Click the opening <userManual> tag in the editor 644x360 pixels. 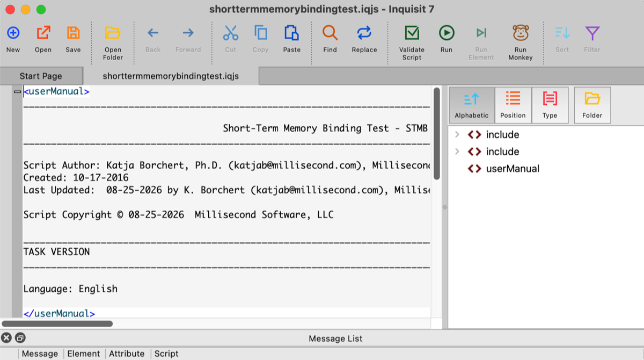coord(56,91)
